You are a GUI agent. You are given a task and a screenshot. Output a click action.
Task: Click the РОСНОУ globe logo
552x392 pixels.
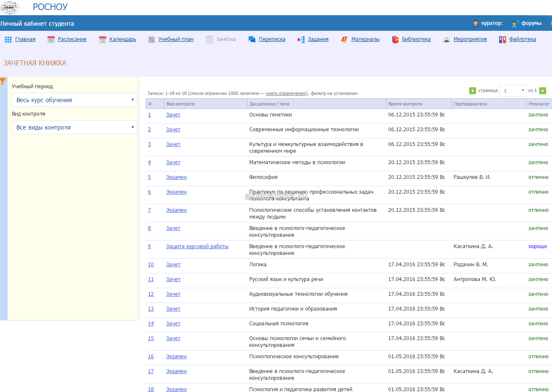point(10,7)
